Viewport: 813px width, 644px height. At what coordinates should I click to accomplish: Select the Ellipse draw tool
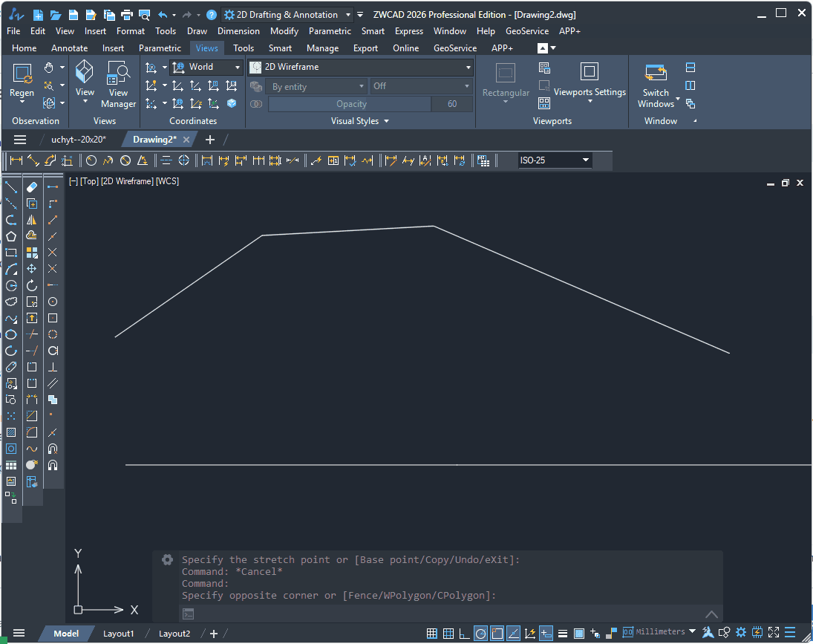pyautogui.click(x=11, y=334)
